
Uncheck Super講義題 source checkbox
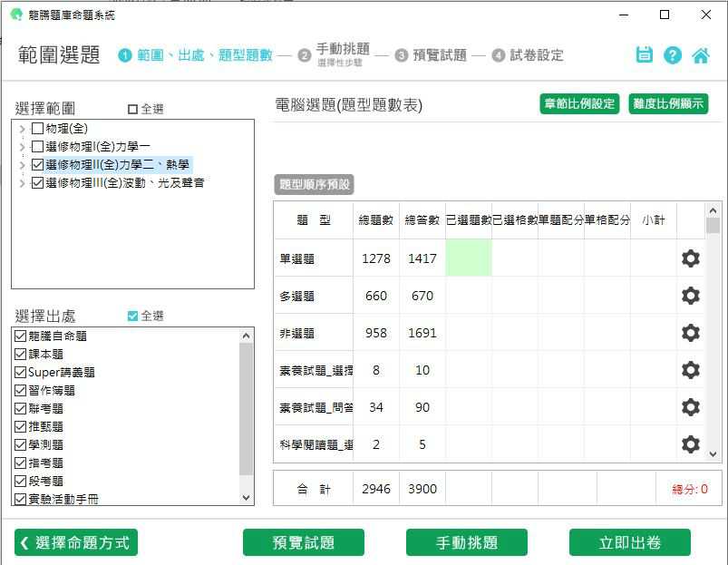[21, 372]
